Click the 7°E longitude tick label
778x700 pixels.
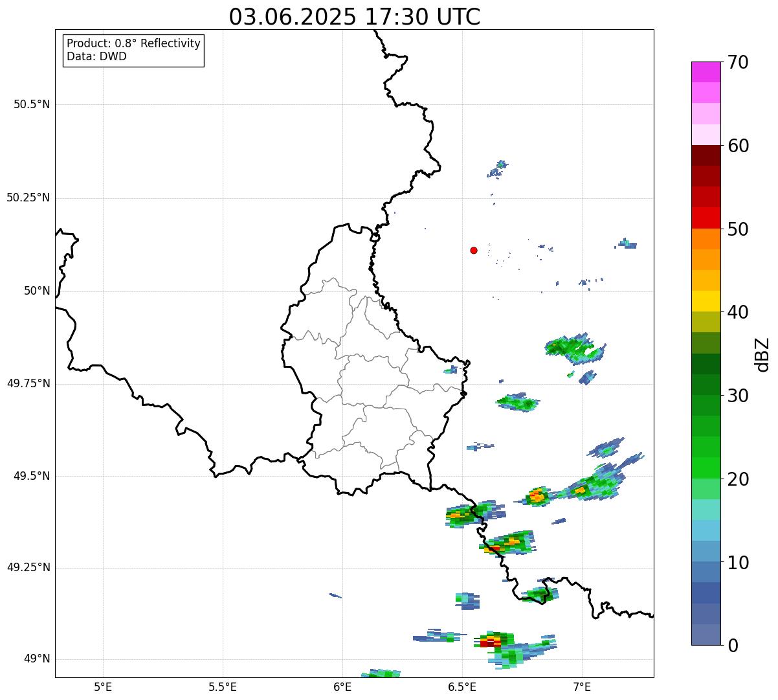(582, 687)
